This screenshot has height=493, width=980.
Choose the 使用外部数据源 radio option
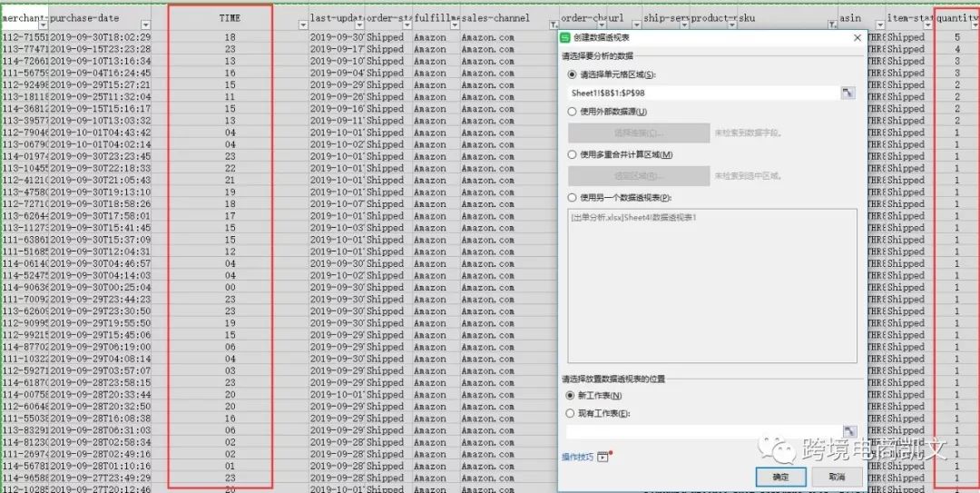click(x=572, y=112)
